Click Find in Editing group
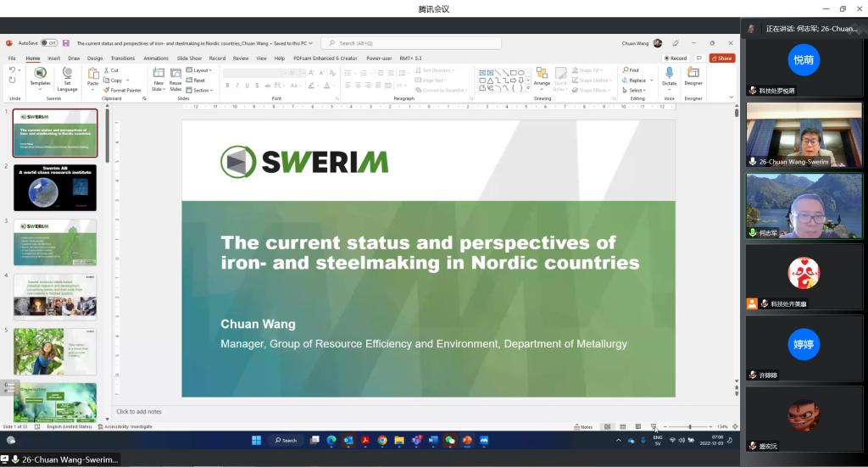868x467 pixels. click(x=631, y=70)
